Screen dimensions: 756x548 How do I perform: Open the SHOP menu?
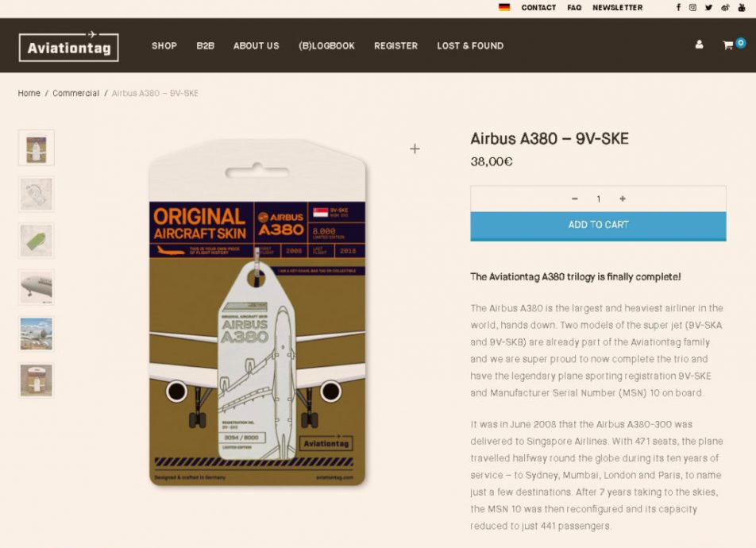coord(164,46)
